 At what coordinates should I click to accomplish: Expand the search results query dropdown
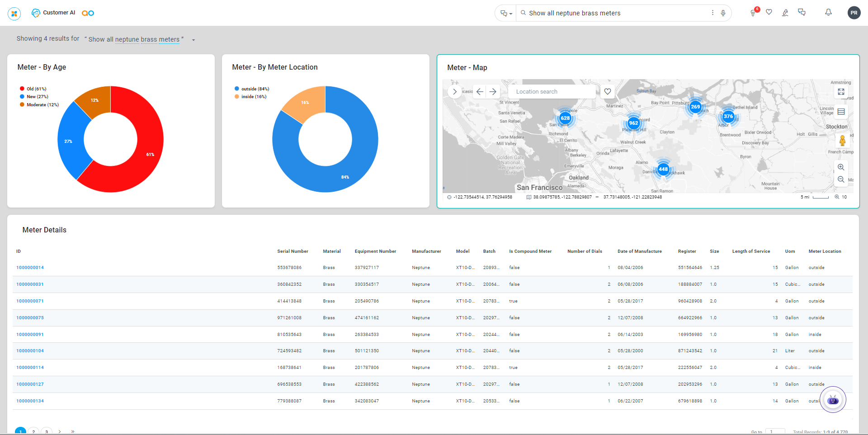click(x=193, y=40)
